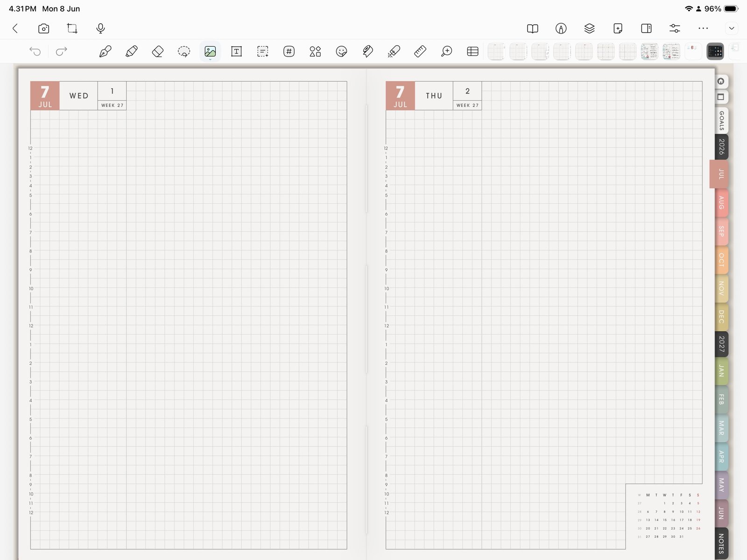The height and width of the screenshot is (560, 747).
Task: Open the JAN month tab
Action: [x=721, y=371]
